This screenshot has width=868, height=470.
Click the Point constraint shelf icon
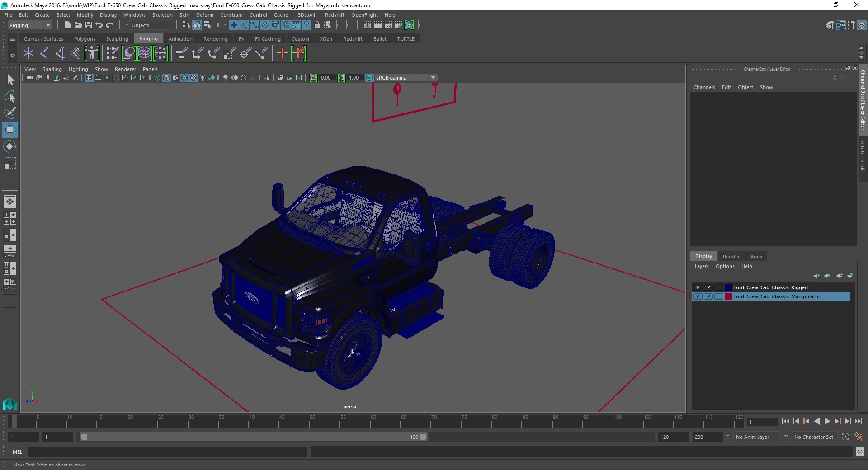click(x=197, y=53)
